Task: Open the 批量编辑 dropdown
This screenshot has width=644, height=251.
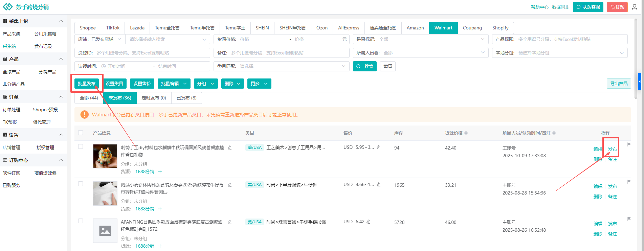Action: click(174, 84)
